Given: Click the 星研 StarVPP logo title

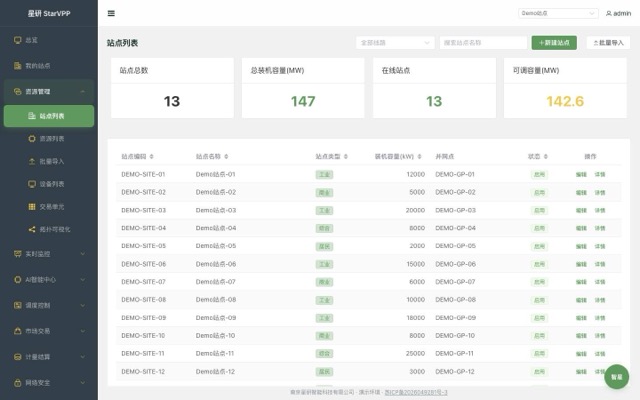Looking at the screenshot, I should click(x=49, y=13).
